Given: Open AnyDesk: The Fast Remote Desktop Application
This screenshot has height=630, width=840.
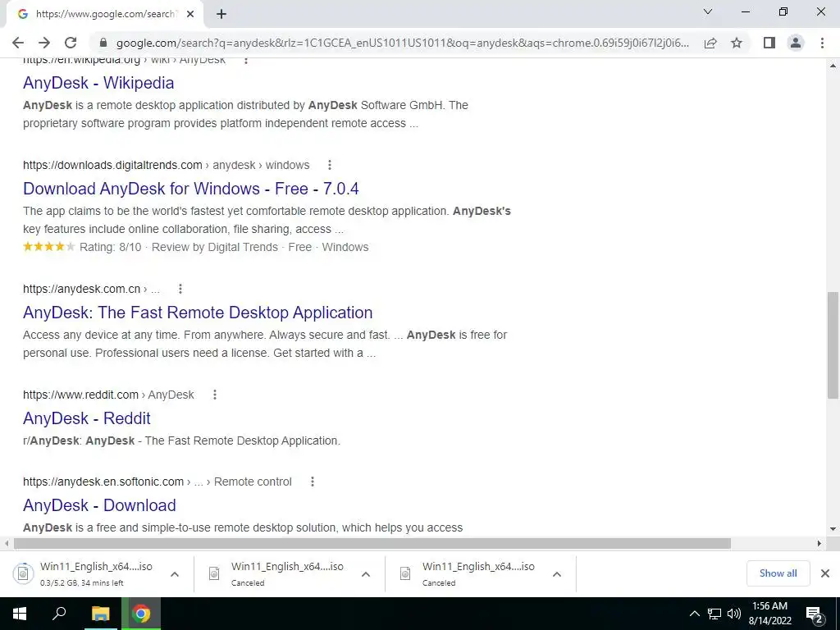Looking at the screenshot, I should click(x=198, y=313).
